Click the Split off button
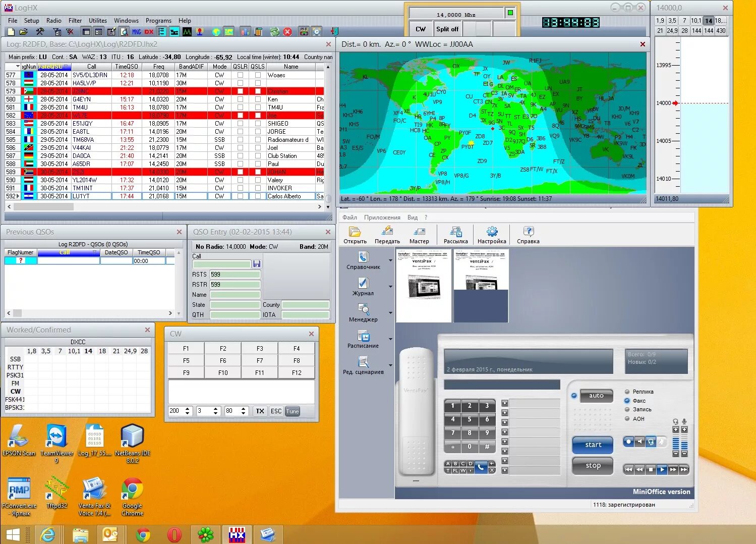 click(x=447, y=29)
